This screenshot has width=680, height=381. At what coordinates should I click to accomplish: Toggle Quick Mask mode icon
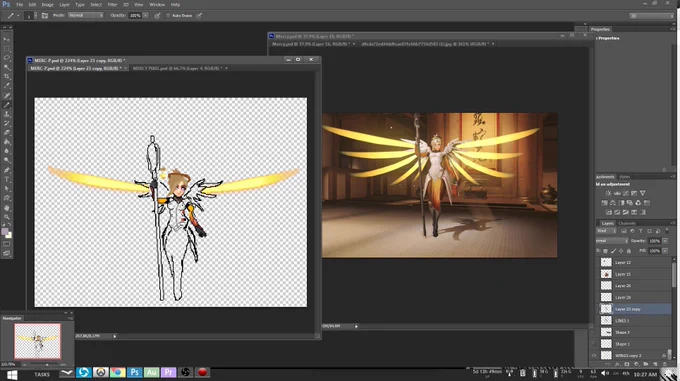tap(7, 244)
